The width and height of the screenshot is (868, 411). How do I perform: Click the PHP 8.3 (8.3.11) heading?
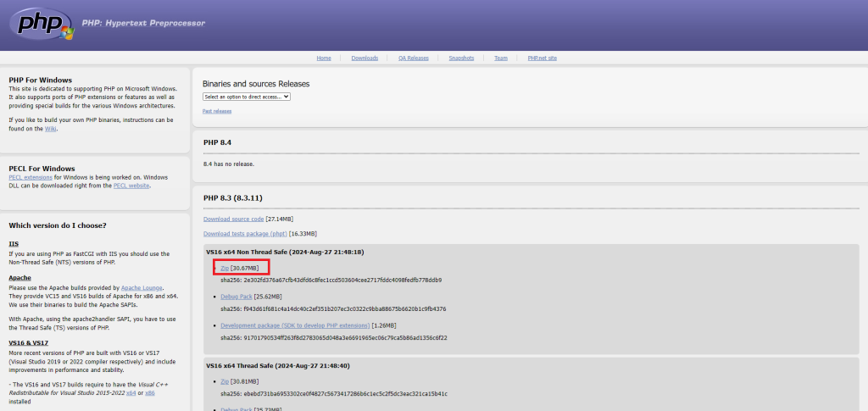pyautogui.click(x=233, y=198)
